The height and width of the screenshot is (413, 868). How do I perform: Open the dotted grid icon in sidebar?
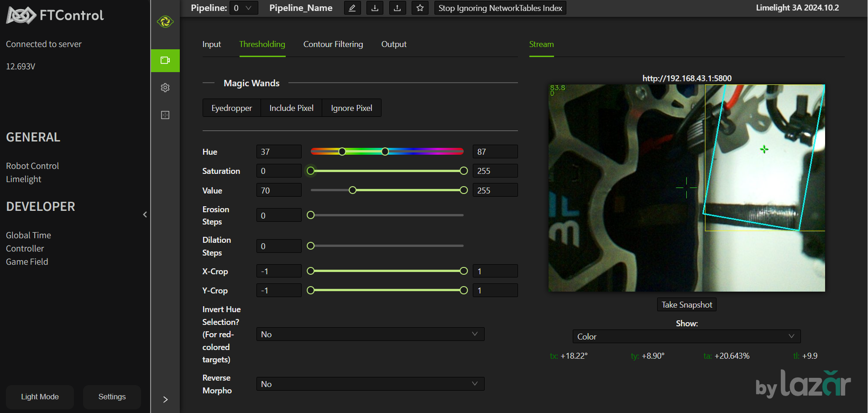(x=165, y=115)
